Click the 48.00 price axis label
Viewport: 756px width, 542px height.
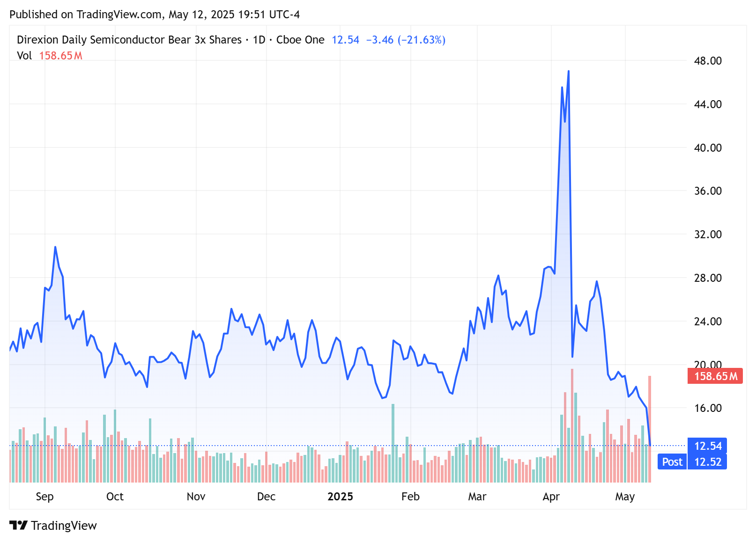point(708,61)
